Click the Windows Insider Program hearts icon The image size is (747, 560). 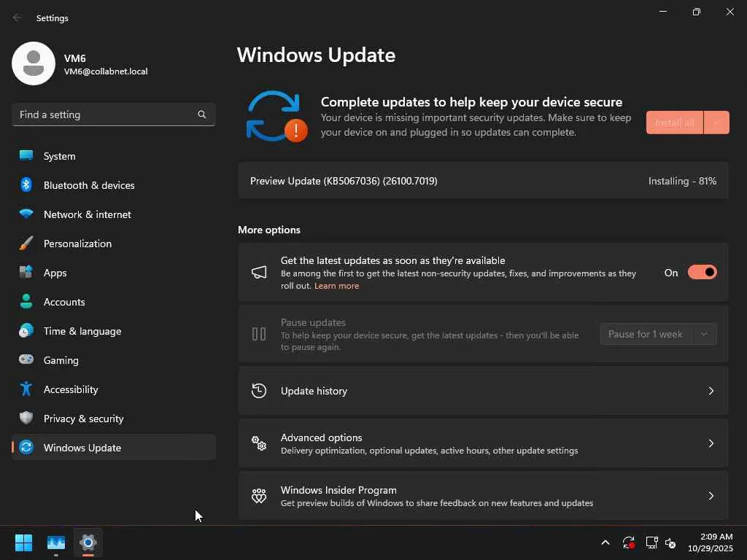(259, 496)
